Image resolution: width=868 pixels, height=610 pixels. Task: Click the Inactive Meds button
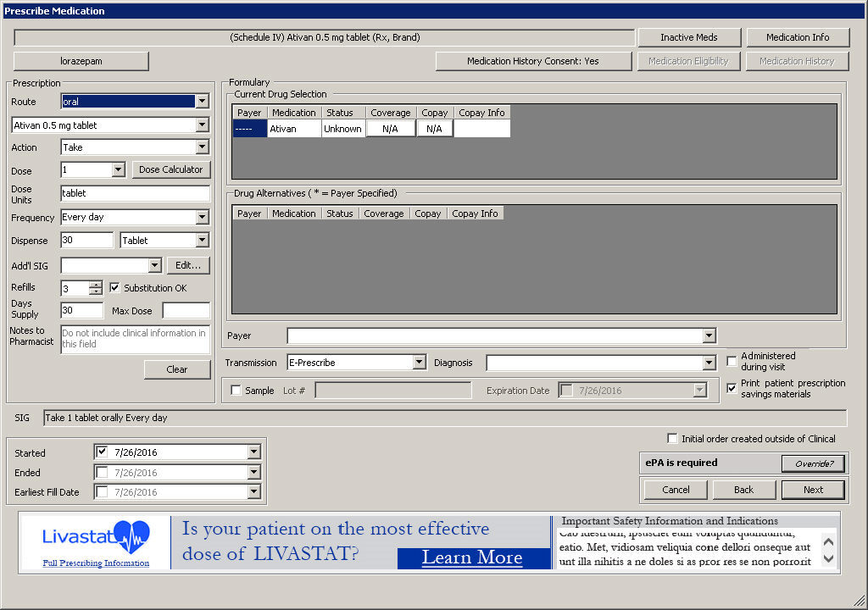(x=689, y=37)
